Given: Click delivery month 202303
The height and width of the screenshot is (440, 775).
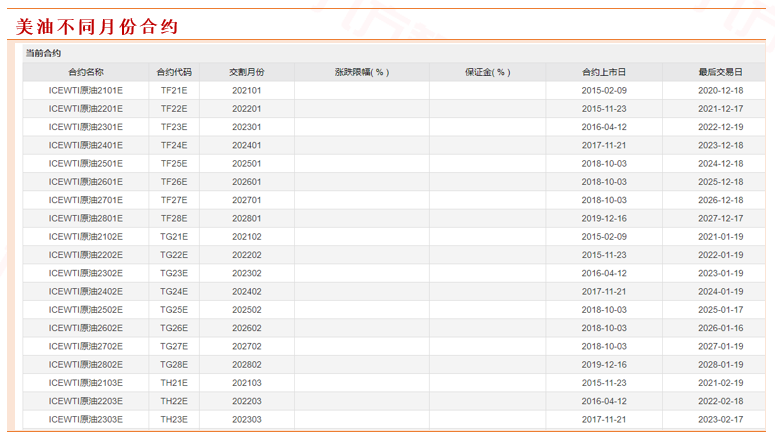Looking at the screenshot, I should (247, 420).
